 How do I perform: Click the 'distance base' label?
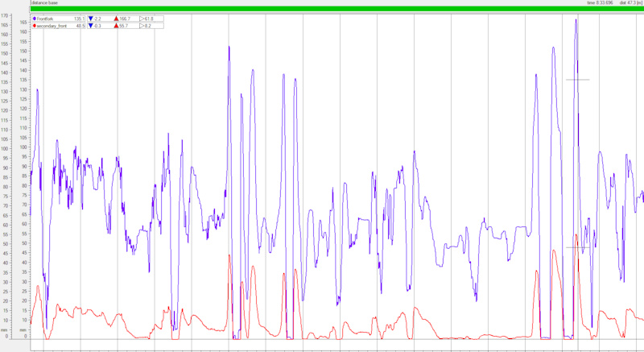(45, 2)
